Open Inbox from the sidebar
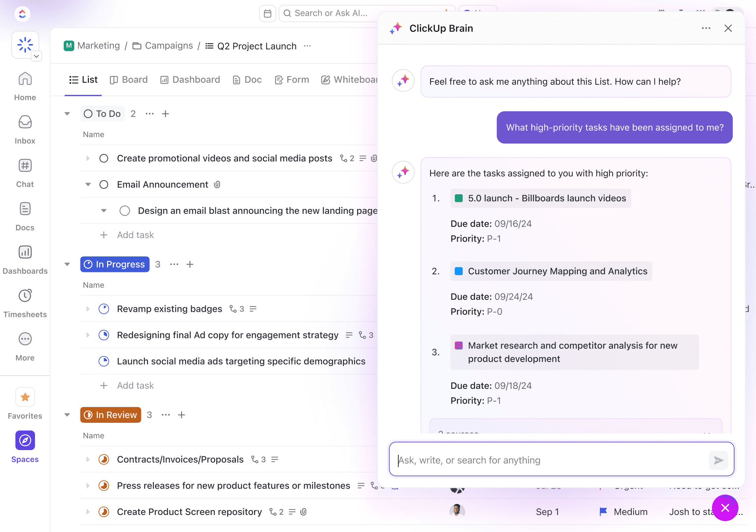This screenshot has height=532, width=756. pos(25,122)
